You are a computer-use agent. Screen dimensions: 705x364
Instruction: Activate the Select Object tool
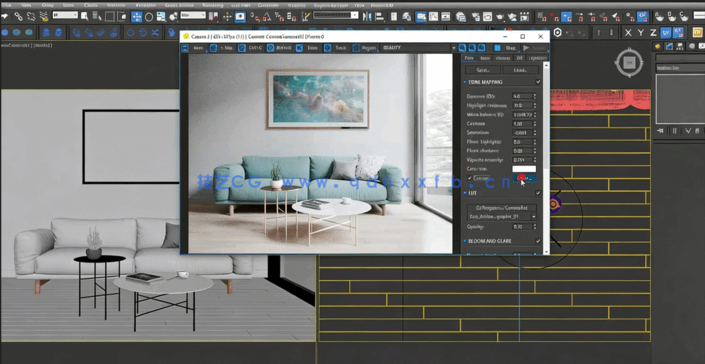(85, 17)
